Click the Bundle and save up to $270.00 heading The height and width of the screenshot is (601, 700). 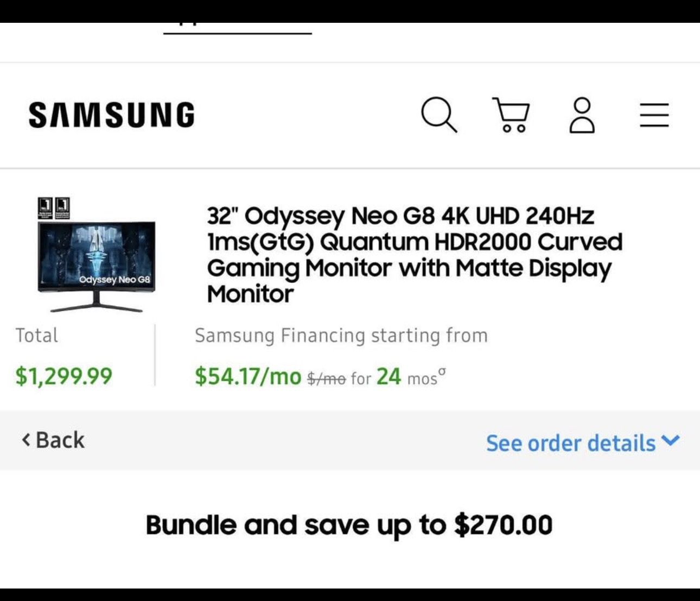(x=349, y=525)
